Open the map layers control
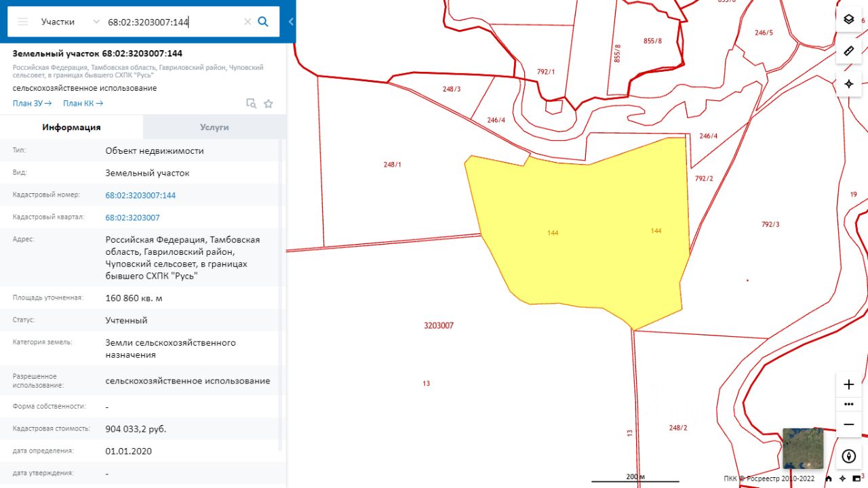This screenshot has height=488, width=868. (x=848, y=19)
